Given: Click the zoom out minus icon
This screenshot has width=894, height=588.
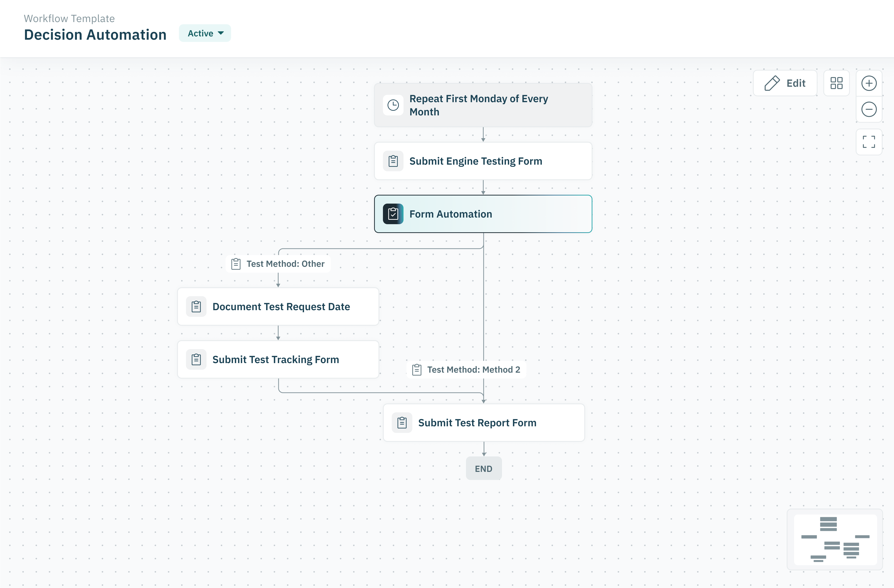Looking at the screenshot, I should (x=869, y=110).
